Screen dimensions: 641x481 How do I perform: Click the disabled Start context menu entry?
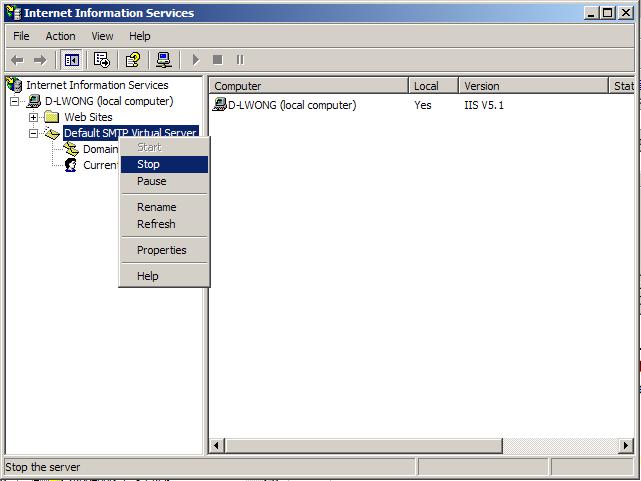[164, 147]
